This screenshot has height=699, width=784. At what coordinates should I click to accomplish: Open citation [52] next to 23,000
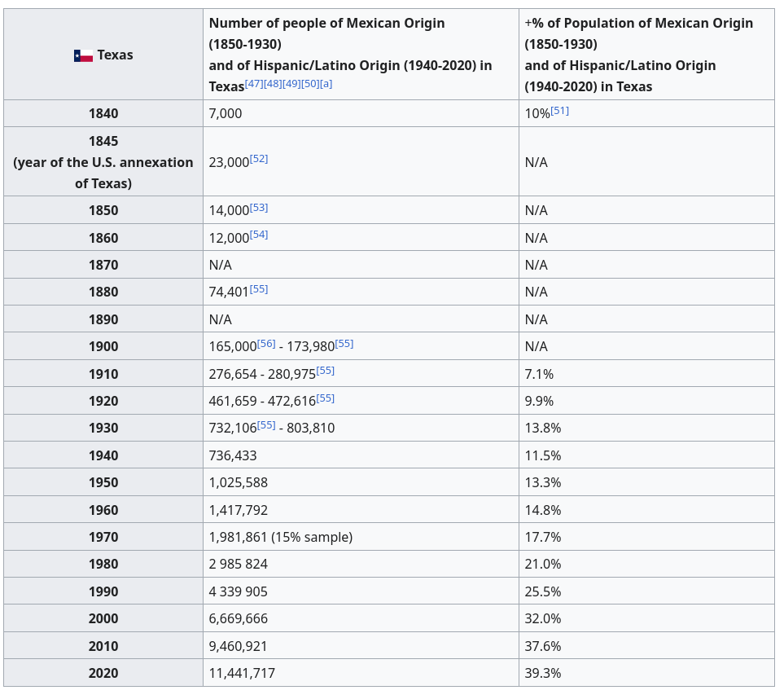pyautogui.click(x=259, y=159)
